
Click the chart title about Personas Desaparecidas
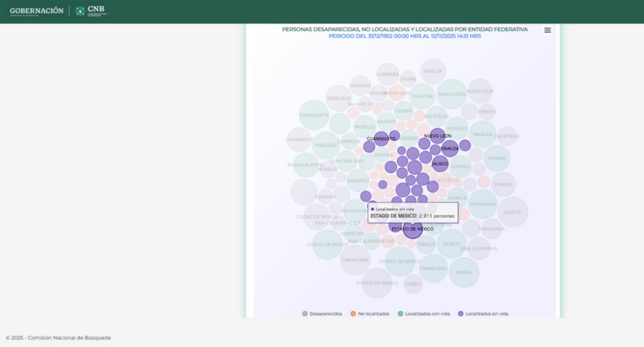[x=405, y=29]
